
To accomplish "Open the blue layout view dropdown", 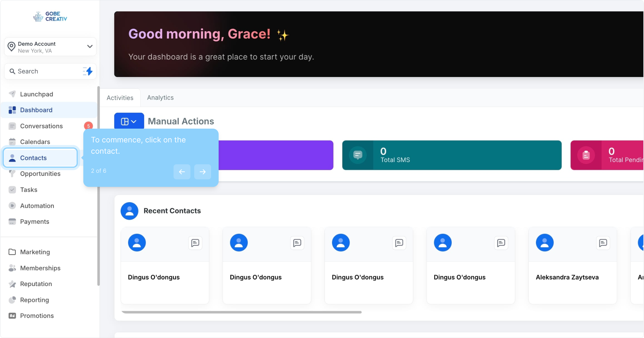I will point(129,121).
